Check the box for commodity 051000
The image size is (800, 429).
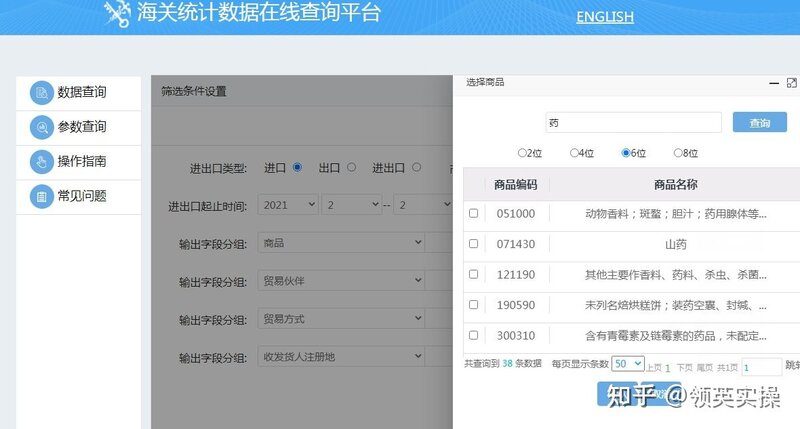(474, 213)
